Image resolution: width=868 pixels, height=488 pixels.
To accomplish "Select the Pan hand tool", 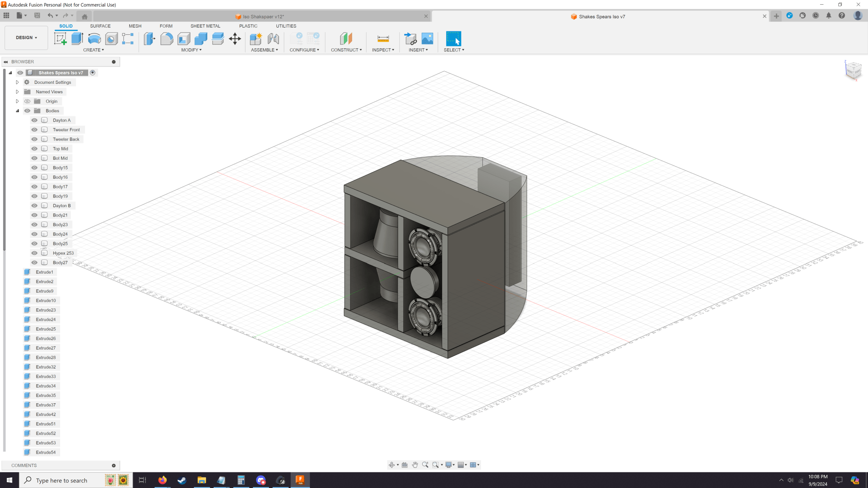I will [415, 465].
